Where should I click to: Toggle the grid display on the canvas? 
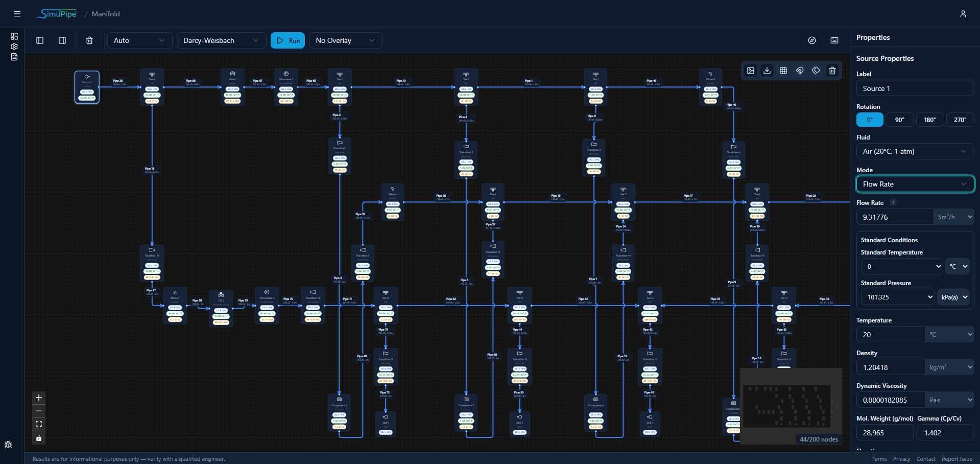[x=783, y=71]
